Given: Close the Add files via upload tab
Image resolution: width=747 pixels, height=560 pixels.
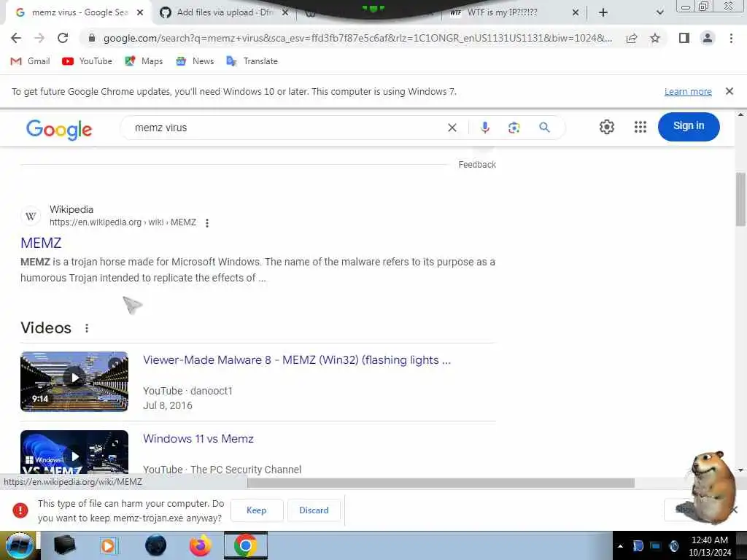Looking at the screenshot, I should tap(285, 13).
